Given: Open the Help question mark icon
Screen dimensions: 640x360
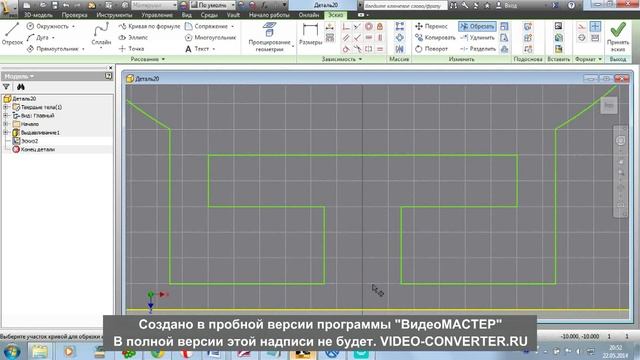Looking at the screenshot, I should click(571, 5).
